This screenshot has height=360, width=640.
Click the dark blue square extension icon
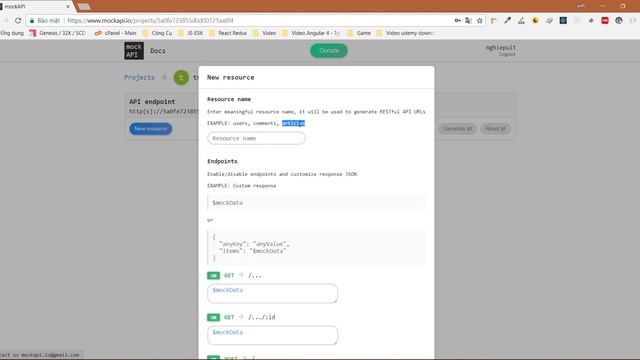pos(563,20)
